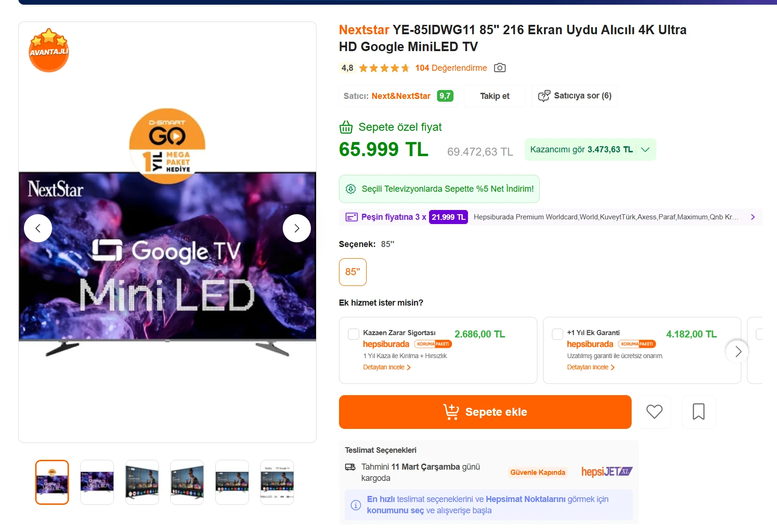Check the Kazaen Zarar Sigortası checkbox

pyautogui.click(x=354, y=334)
